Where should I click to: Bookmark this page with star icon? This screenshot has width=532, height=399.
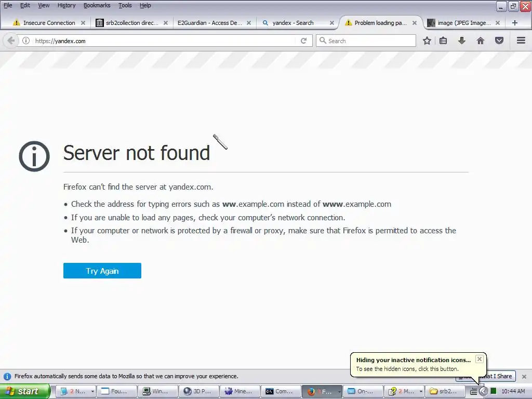click(427, 41)
